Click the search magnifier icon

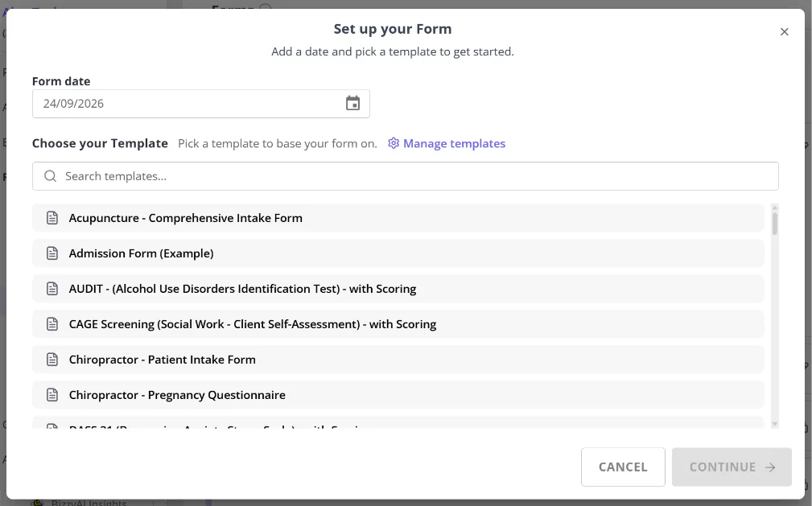tap(50, 176)
